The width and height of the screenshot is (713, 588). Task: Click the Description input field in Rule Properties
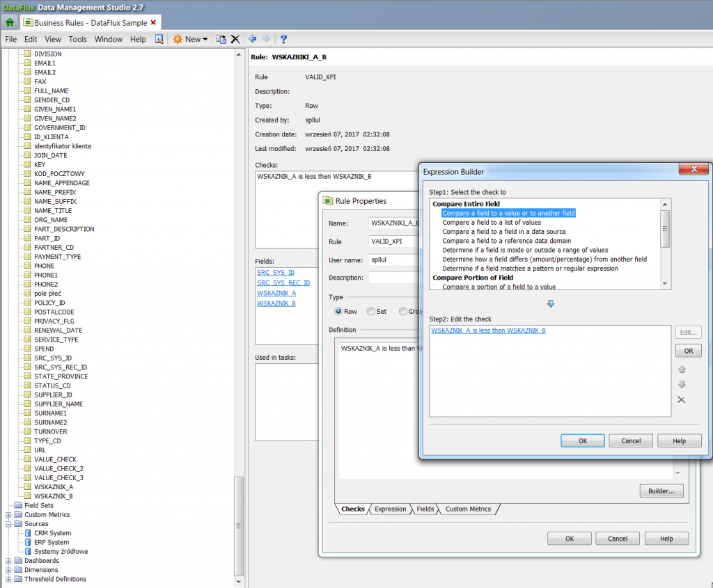pyautogui.click(x=393, y=278)
